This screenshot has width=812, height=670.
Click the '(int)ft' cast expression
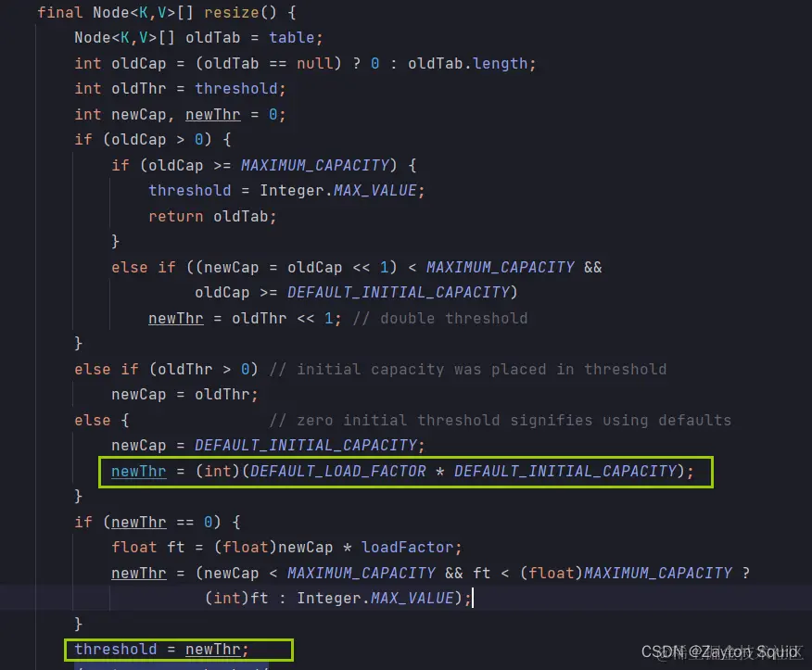[x=236, y=598]
